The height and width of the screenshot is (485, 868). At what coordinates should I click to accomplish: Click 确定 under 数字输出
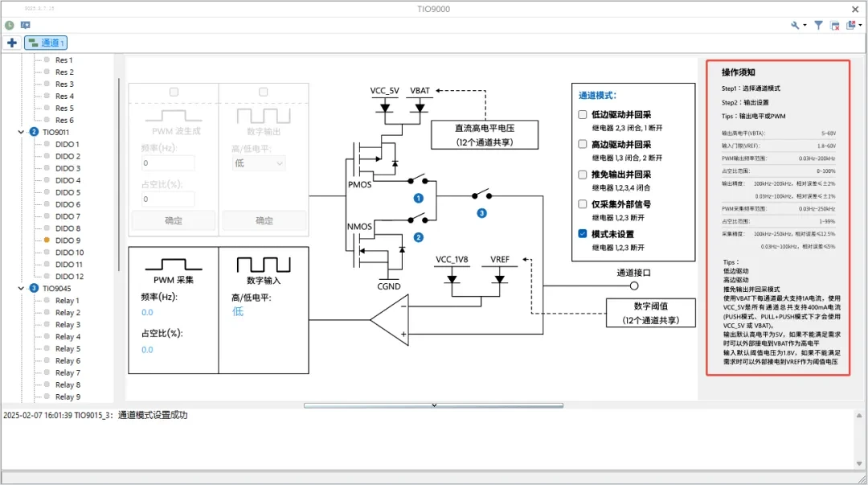pyautogui.click(x=264, y=220)
